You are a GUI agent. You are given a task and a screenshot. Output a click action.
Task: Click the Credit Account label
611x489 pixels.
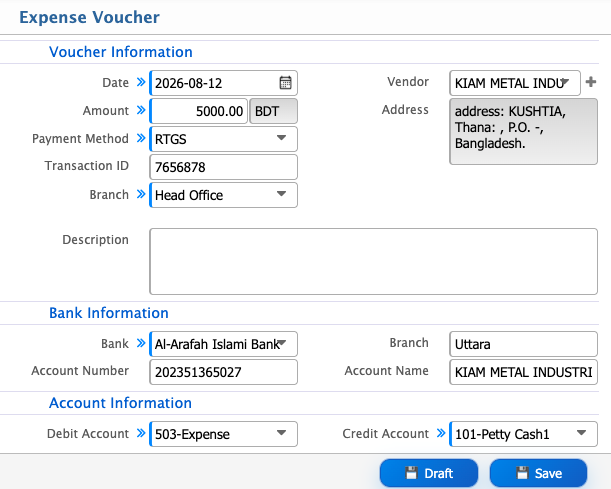pos(385,434)
